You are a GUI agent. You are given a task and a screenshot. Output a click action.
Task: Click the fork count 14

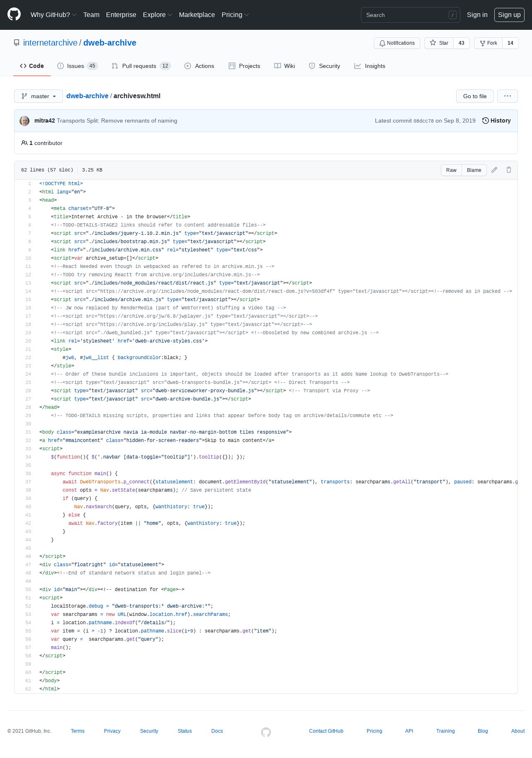point(510,43)
